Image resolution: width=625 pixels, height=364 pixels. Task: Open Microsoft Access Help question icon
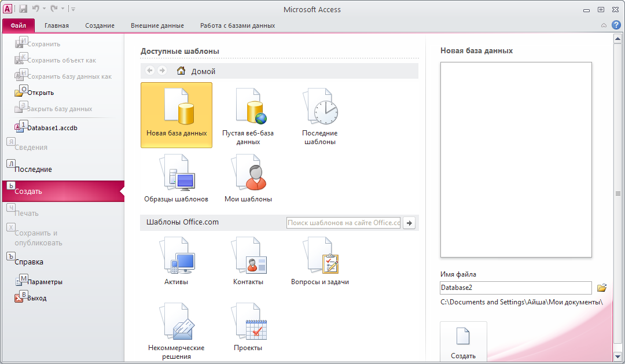616,25
